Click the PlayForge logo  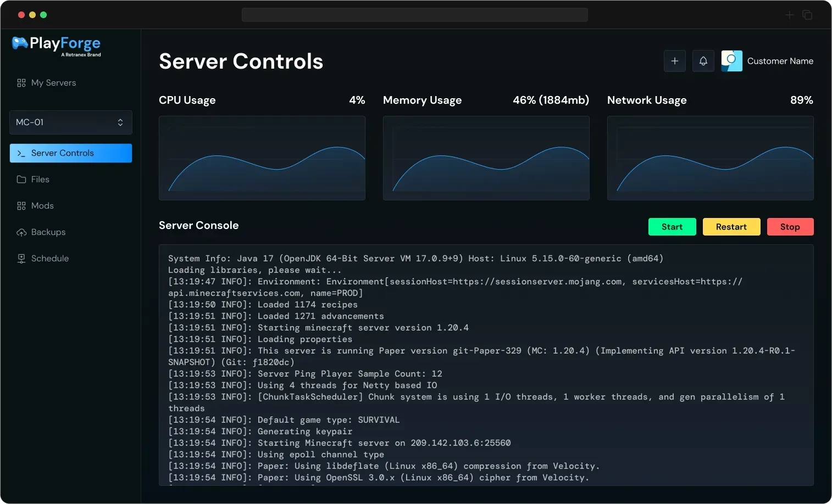click(x=57, y=46)
